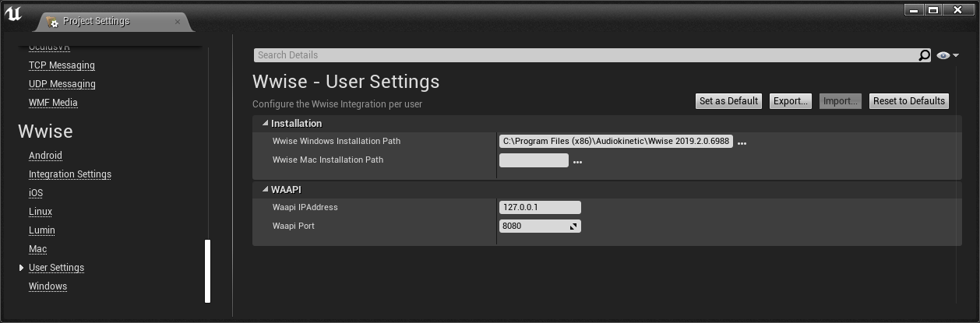
Task: Open TCP Messaging settings
Action: 62,65
